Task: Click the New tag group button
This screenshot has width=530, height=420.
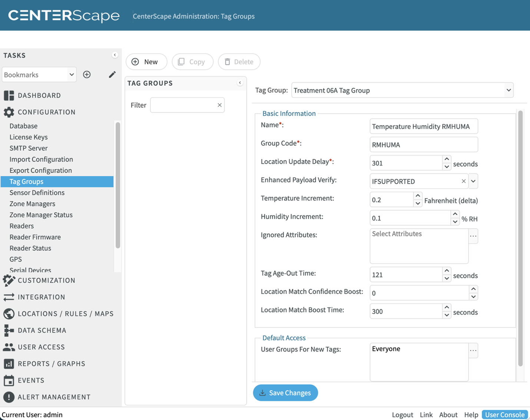Action: point(146,61)
